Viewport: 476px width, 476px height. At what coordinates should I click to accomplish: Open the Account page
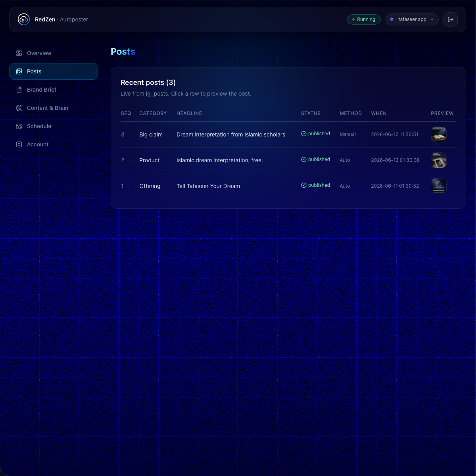[x=54, y=144]
